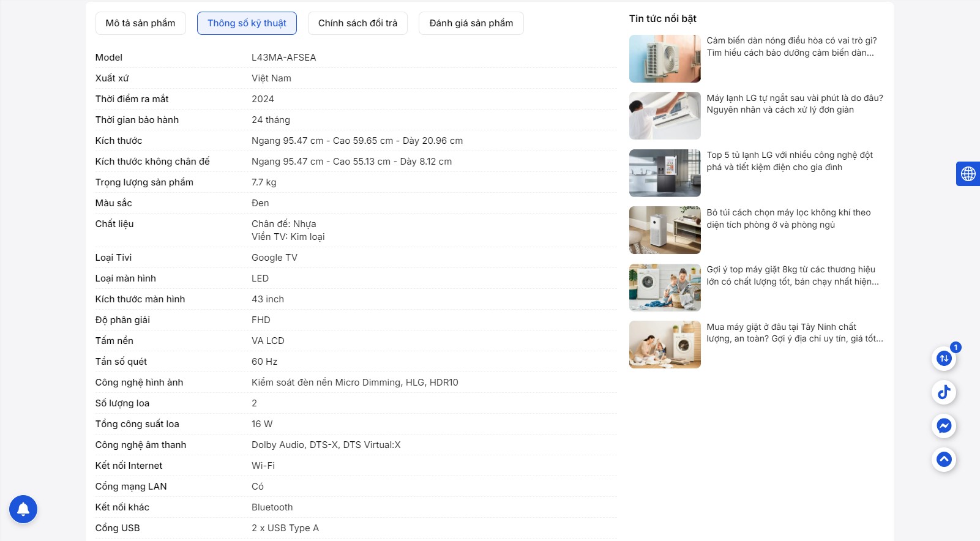
Task: Click the LG refrigerator article thumbnail
Action: tap(665, 173)
